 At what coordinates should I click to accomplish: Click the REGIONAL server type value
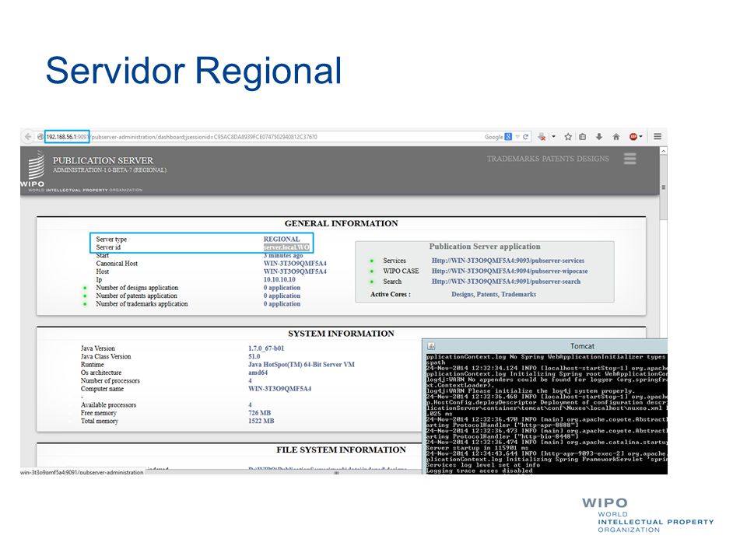(x=282, y=239)
